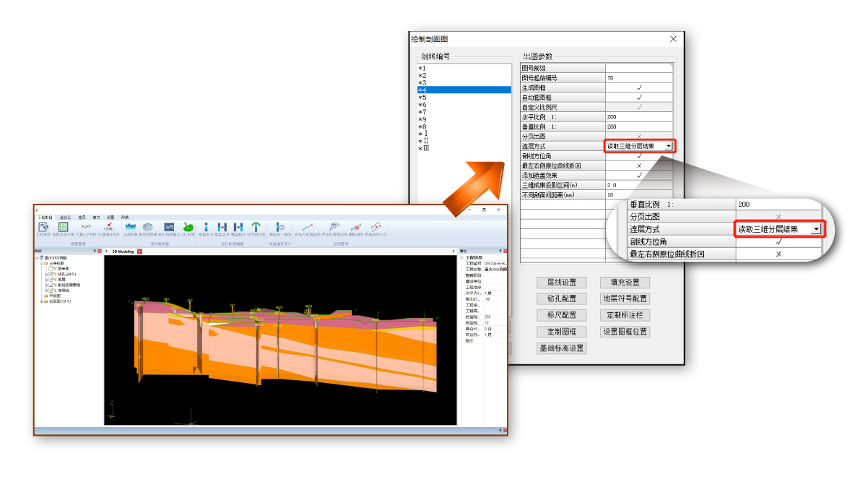Viewport: 868px width, 477px height.
Task: Click the 地层拆分 ribbon icon
Action: pos(238,227)
